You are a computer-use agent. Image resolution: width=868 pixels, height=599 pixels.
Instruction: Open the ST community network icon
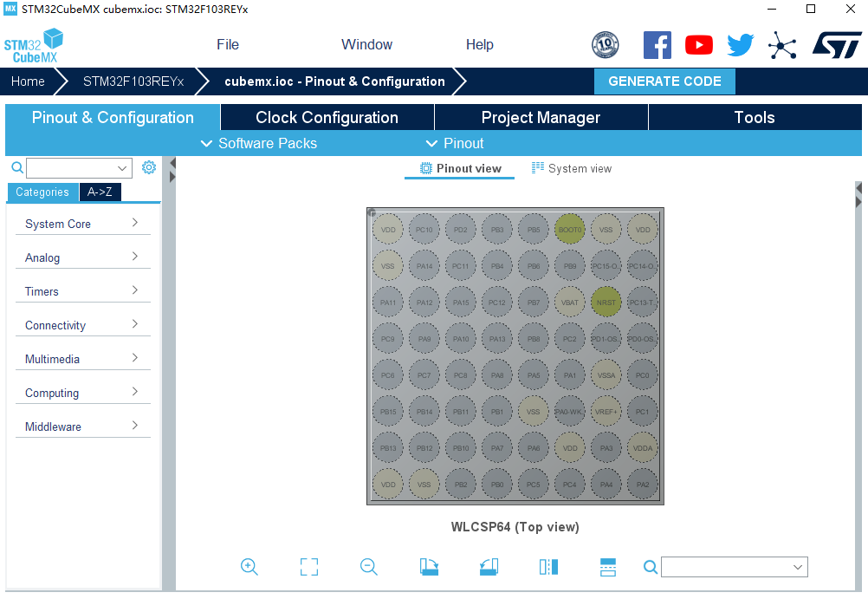coord(782,45)
